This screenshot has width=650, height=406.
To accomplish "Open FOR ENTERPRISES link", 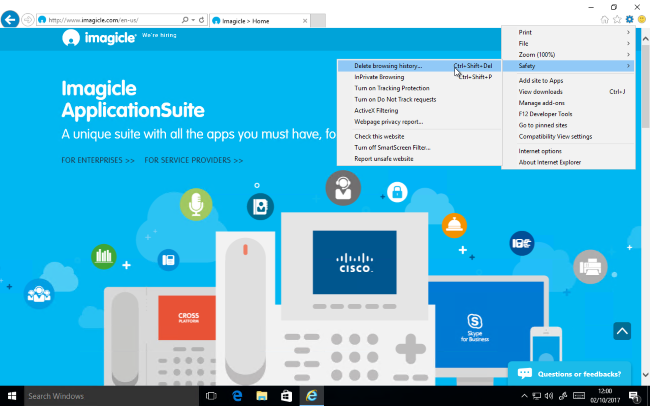I will point(98,160).
